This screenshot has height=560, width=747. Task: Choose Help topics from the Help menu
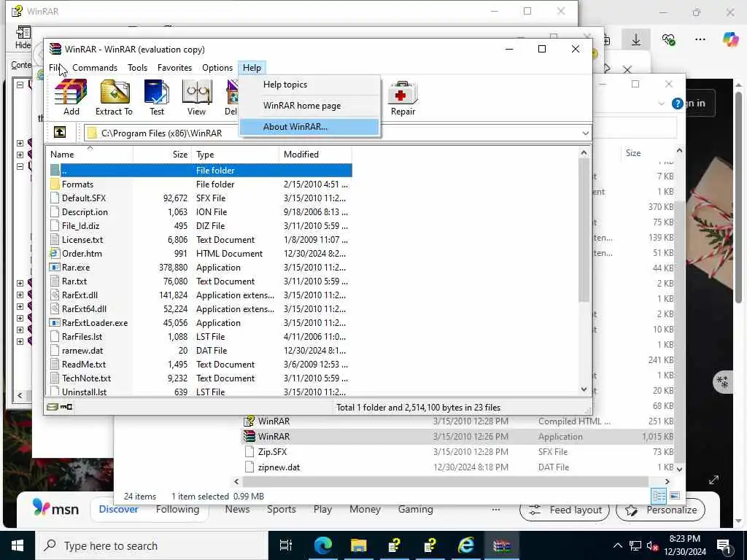[309, 85]
